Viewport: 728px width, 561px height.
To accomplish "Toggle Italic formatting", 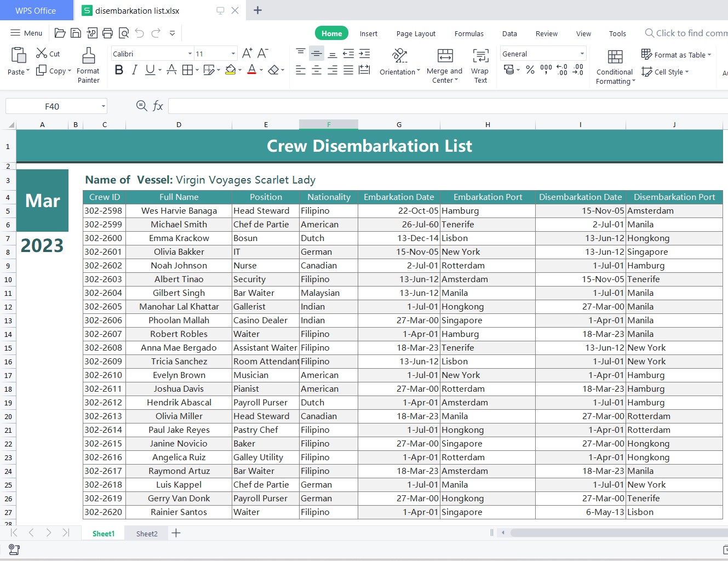I will 134,70.
